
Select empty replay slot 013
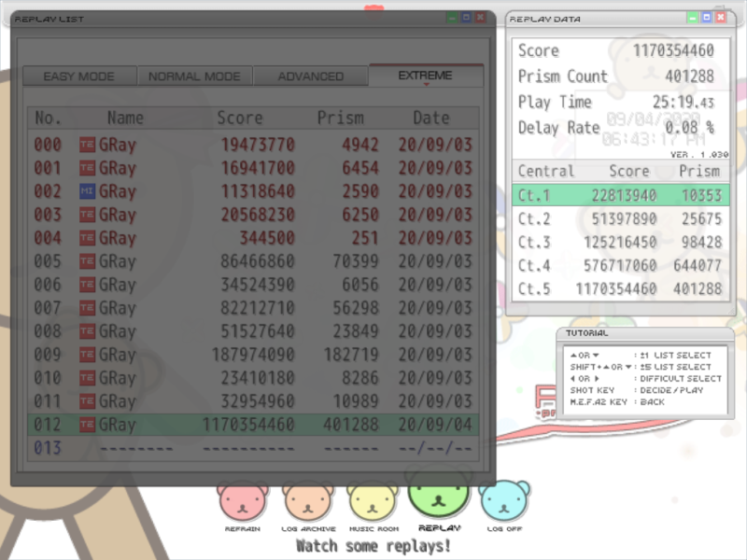point(253,448)
